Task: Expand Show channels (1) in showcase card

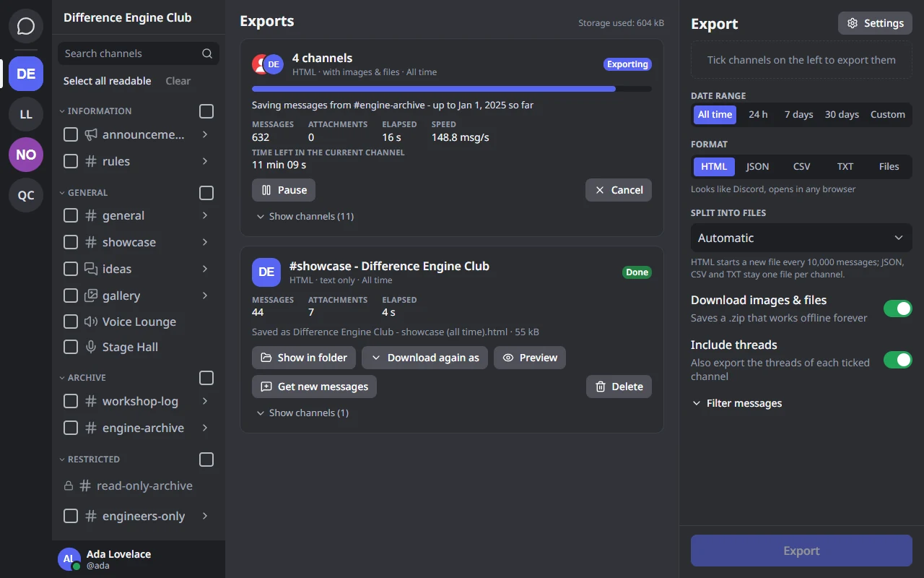Action: pos(302,413)
